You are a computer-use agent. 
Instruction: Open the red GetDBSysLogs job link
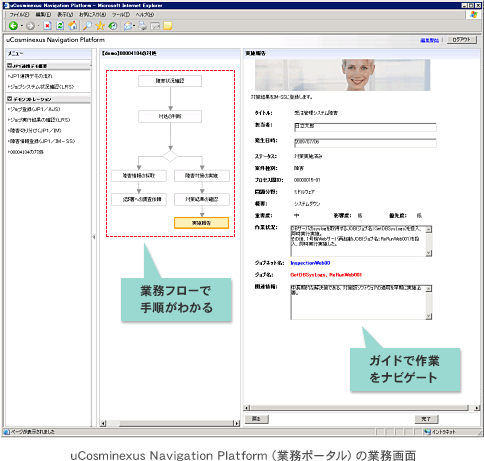pos(308,275)
